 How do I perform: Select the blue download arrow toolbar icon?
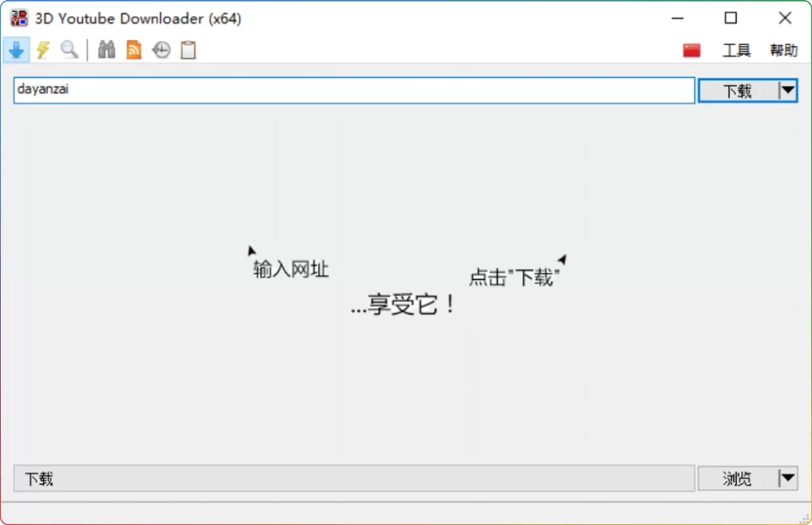[17, 49]
